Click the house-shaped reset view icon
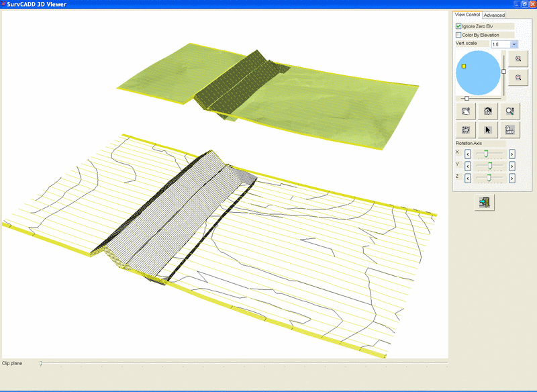 click(488, 111)
